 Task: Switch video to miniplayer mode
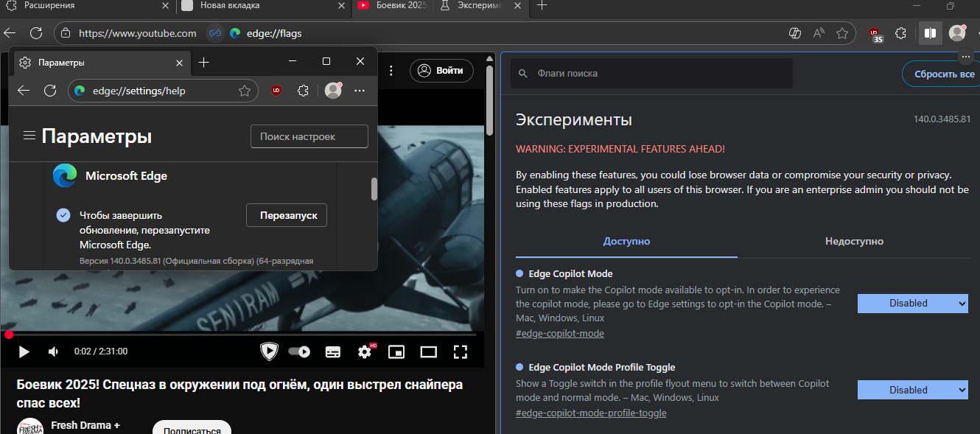click(x=396, y=352)
